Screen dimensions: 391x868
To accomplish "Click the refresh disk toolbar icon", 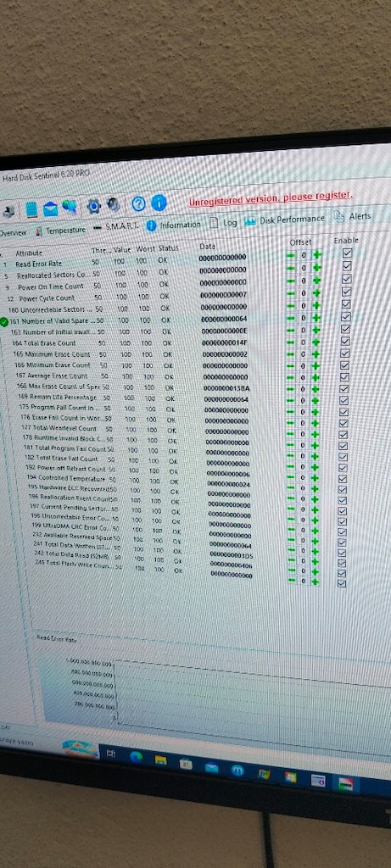I will point(9,211).
